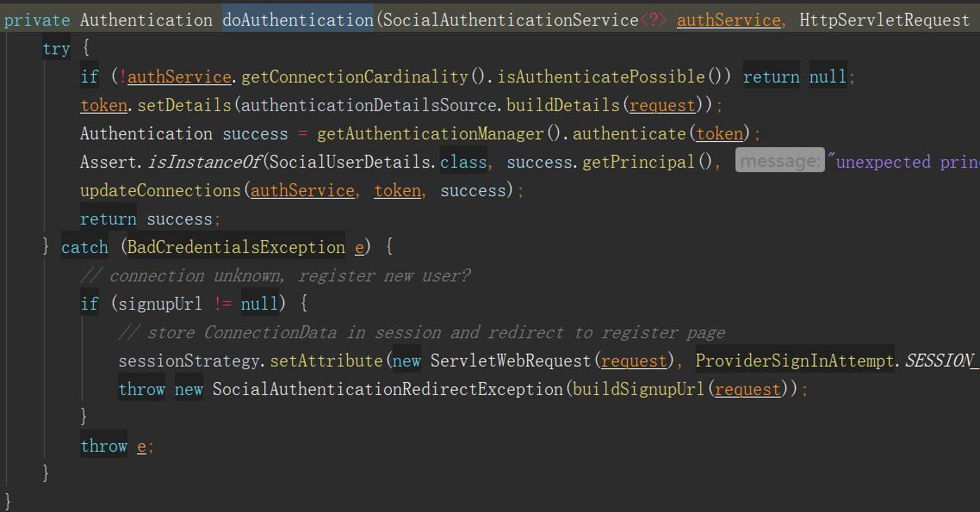Image resolution: width=980 pixels, height=512 pixels.
Task: Click the SocialAuthenticationRedirectException class name
Action: (x=388, y=389)
